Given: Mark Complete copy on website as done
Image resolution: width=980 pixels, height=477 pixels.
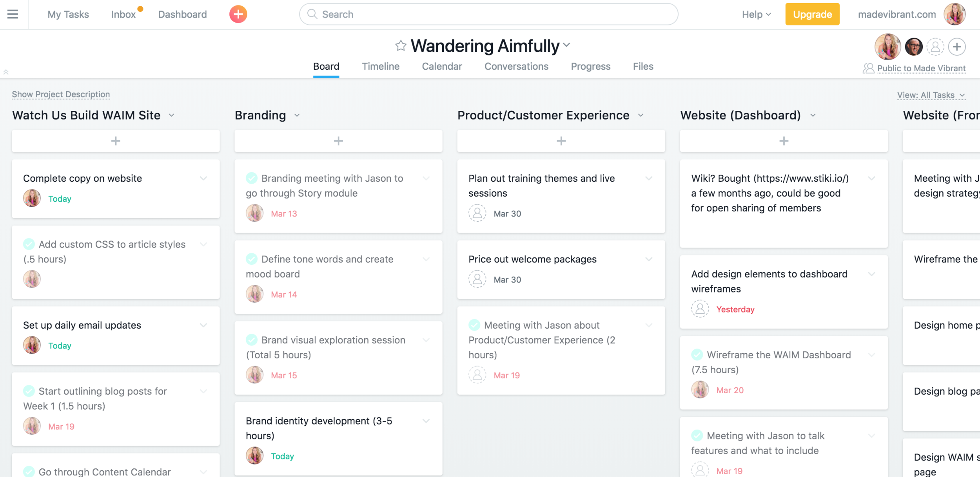Looking at the screenshot, I should point(29,178).
